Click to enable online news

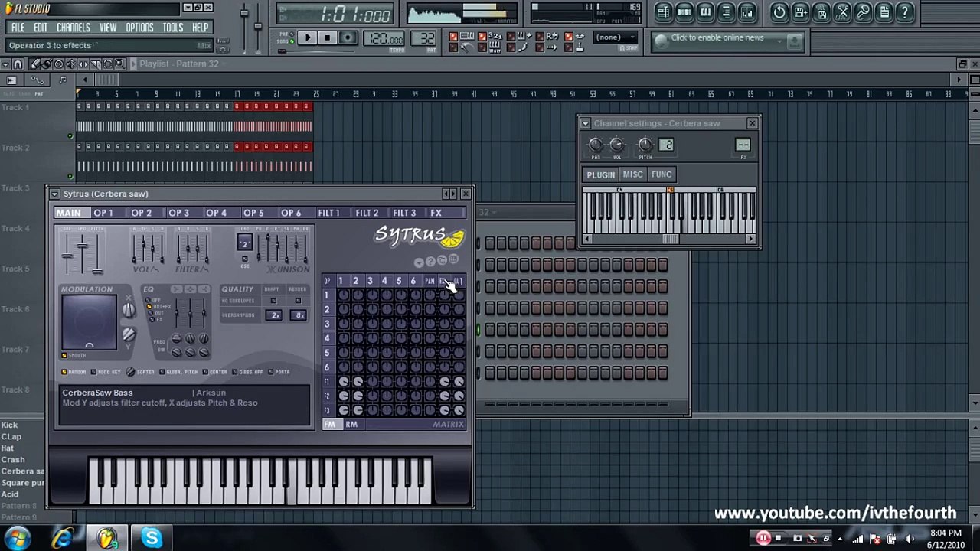coord(717,37)
